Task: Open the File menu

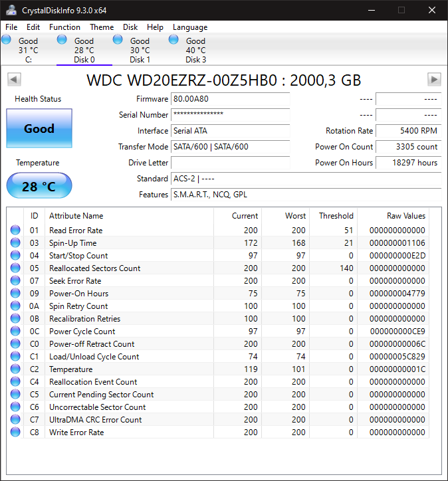Action: tap(11, 27)
